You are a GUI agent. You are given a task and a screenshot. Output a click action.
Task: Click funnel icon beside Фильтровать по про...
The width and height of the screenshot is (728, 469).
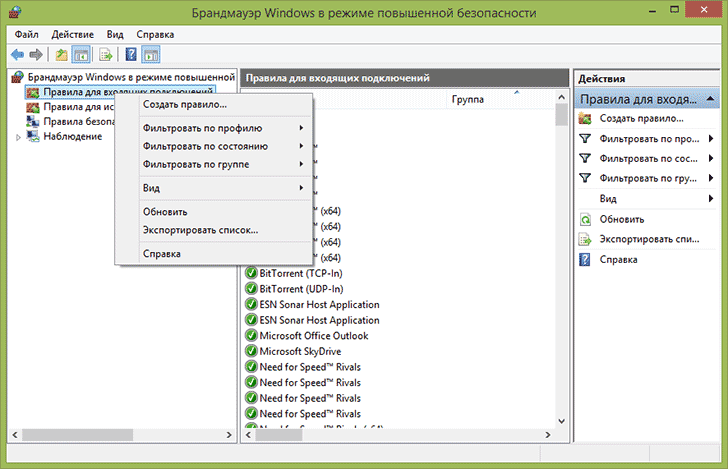[585, 139]
